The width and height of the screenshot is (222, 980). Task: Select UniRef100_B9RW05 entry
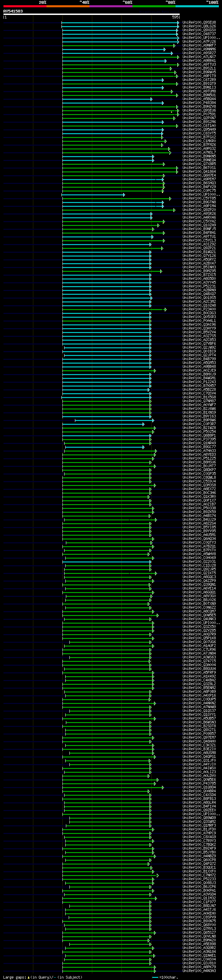tap(199, 72)
